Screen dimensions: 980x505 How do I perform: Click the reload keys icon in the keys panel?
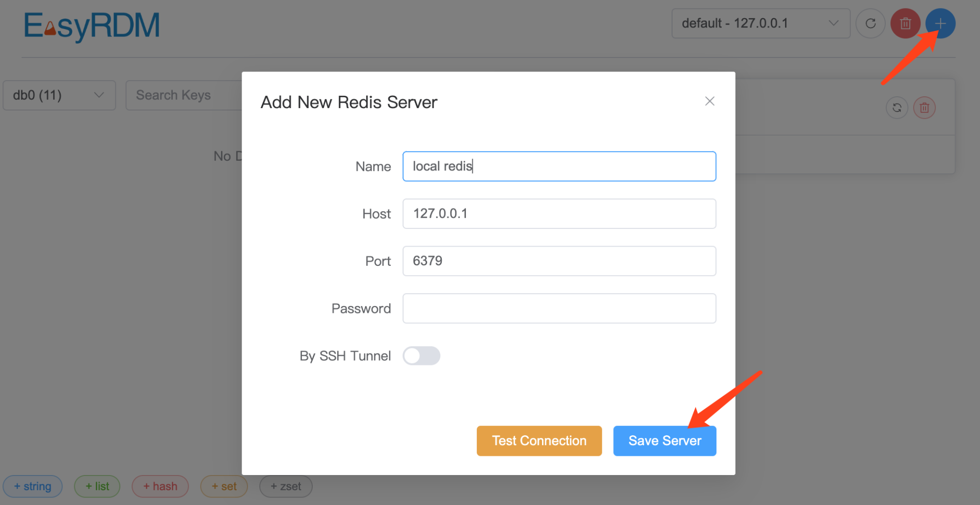click(x=897, y=107)
